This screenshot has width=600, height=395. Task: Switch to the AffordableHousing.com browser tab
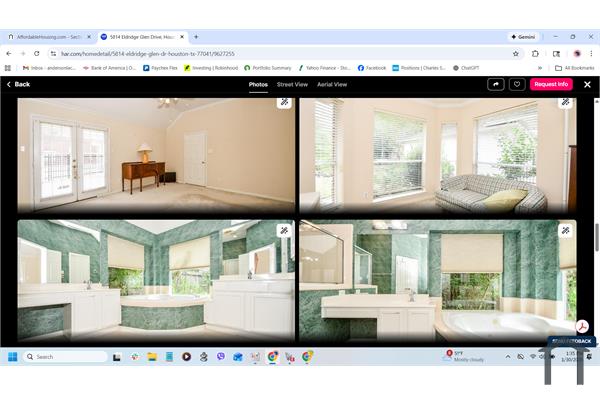coord(49,37)
